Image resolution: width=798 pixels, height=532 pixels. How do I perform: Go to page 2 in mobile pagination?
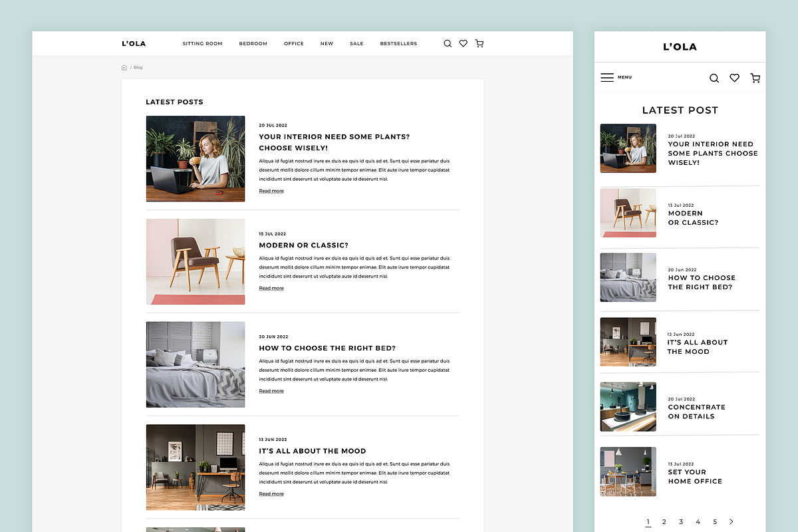click(664, 522)
